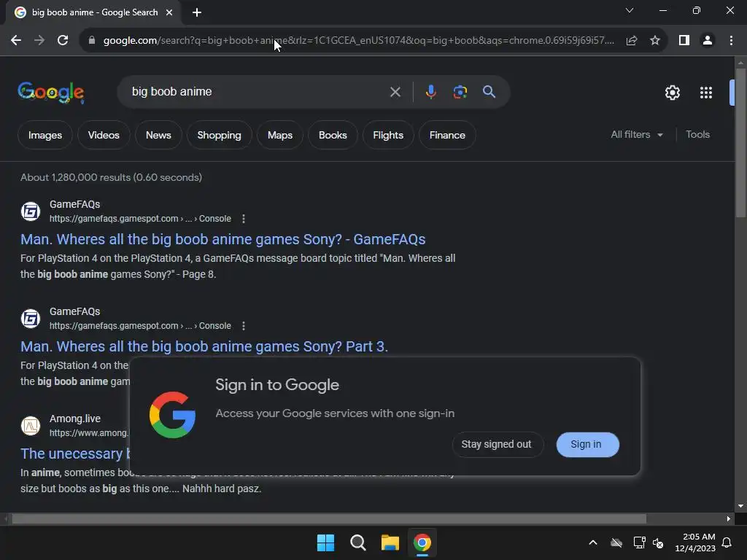
Task: Click the Chrome taskbar icon
Action: tap(422, 542)
